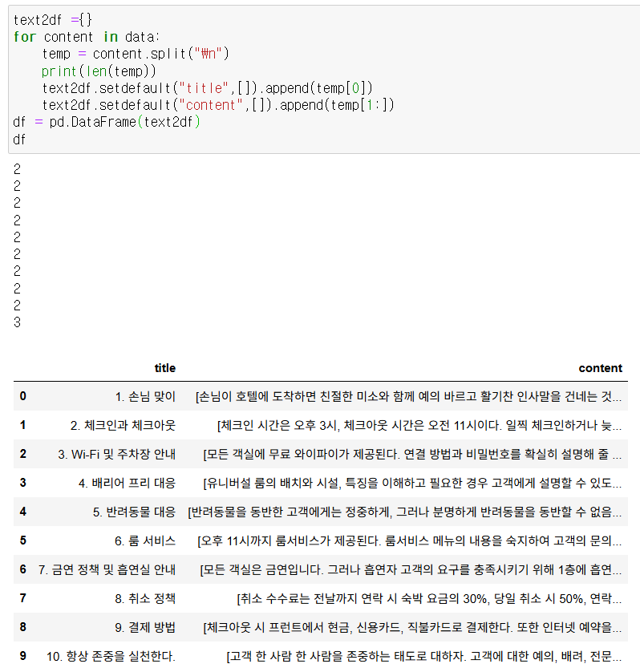Viewport: 640px width, 672px height.
Task: Click row index 4 in dataframe
Action: pyautogui.click(x=23, y=512)
